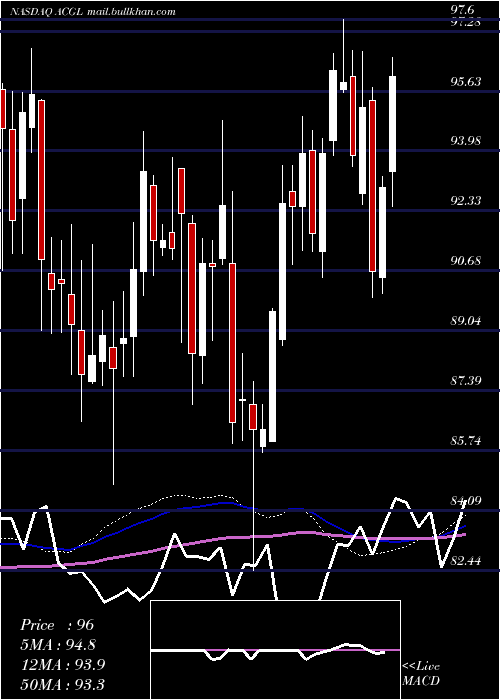
Task: Click inside the MACD inset chart
Action: pyautogui.click(x=275, y=650)
